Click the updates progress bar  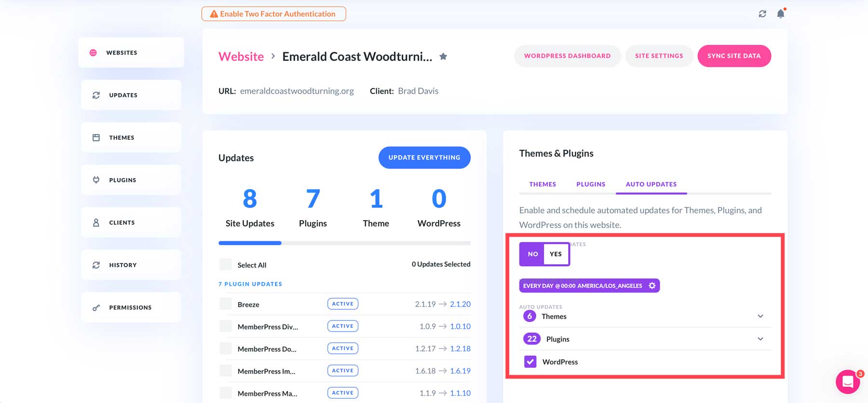344,243
